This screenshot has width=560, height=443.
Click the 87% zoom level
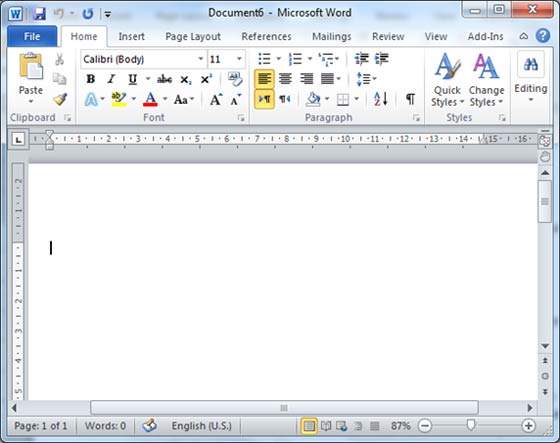coord(400,426)
